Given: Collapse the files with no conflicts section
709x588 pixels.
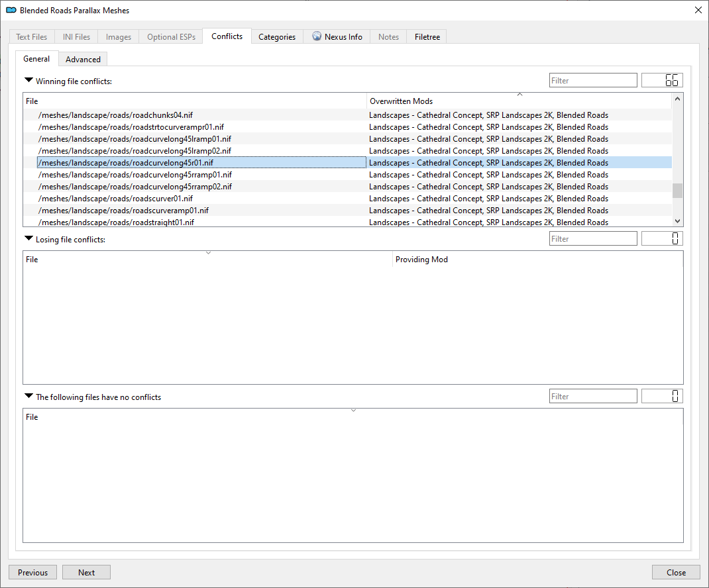Looking at the screenshot, I should pyautogui.click(x=28, y=397).
